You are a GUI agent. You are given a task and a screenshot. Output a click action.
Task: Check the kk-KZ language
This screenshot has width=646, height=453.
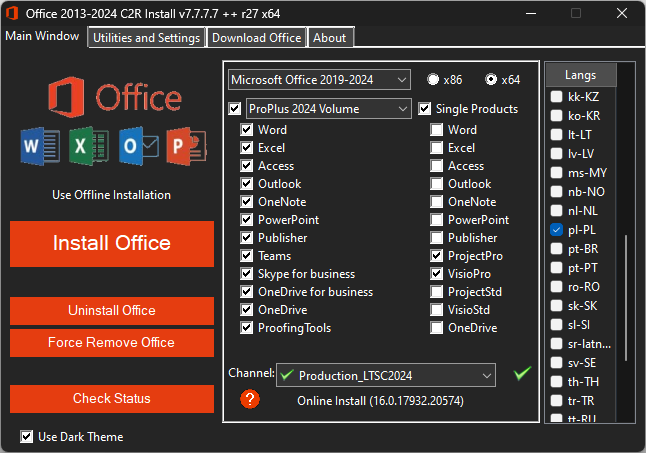pos(556,96)
